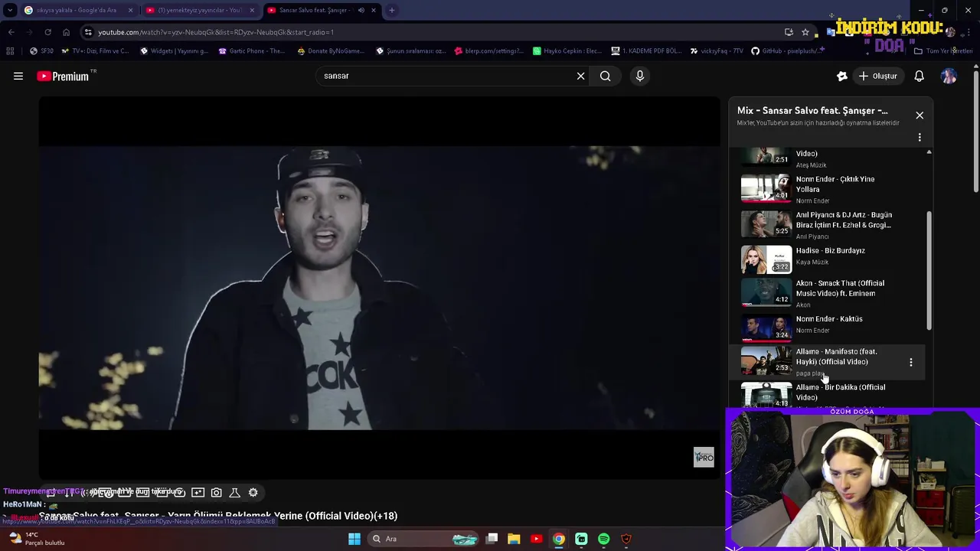Start voice search with microphone icon

[x=640, y=76]
